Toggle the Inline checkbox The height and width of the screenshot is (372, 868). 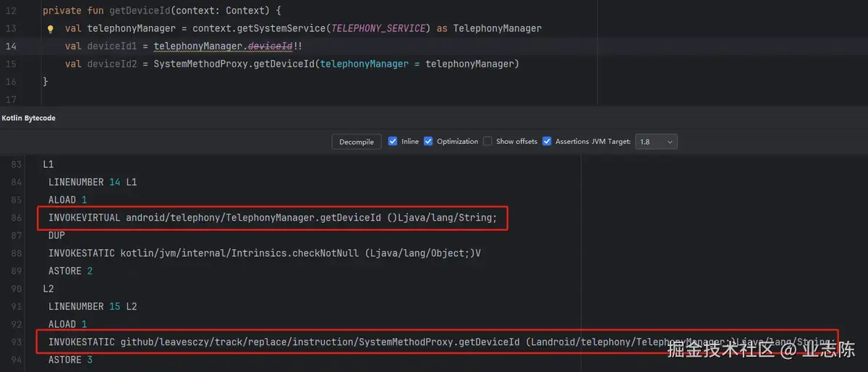(x=393, y=141)
